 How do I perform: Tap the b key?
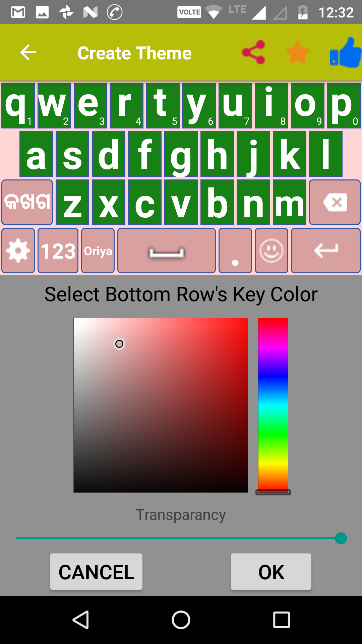(217, 202)
